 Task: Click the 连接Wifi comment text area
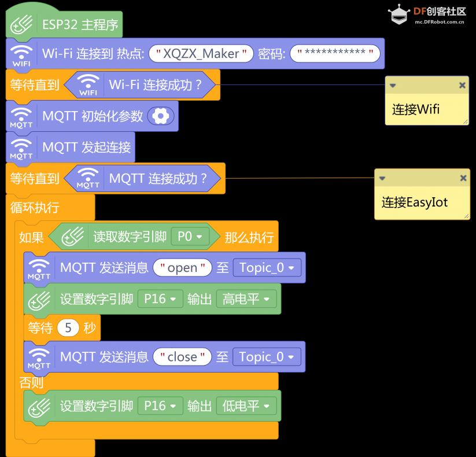pyautogui.click(x=427, y=109)
